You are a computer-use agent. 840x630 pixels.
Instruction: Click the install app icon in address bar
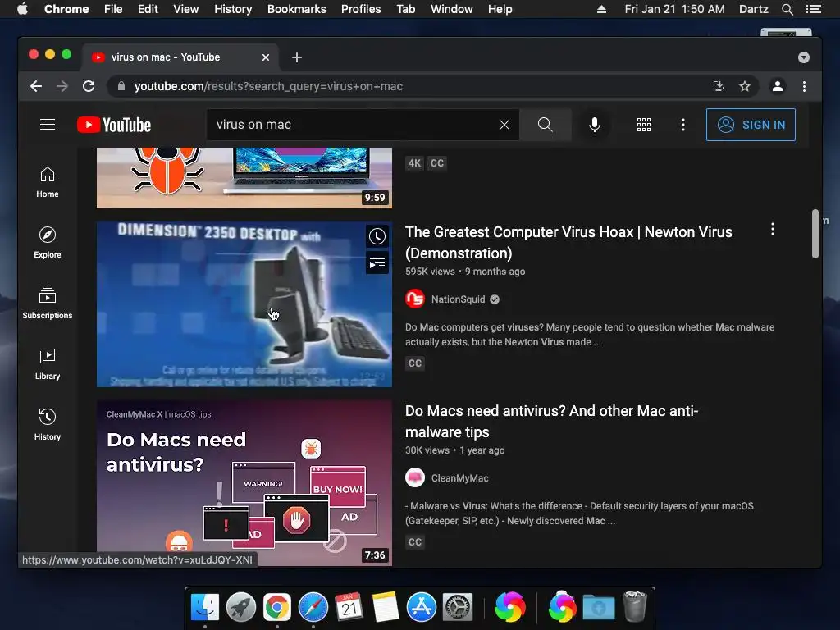pos(719,86)
